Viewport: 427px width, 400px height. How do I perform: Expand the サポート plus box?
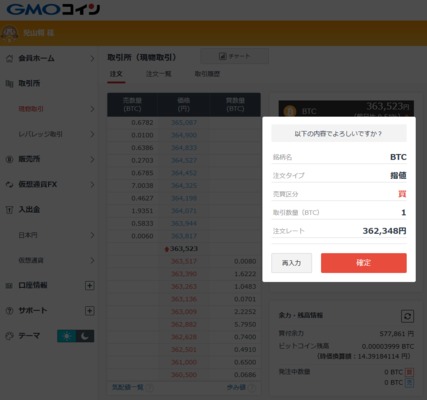(89, 311)
